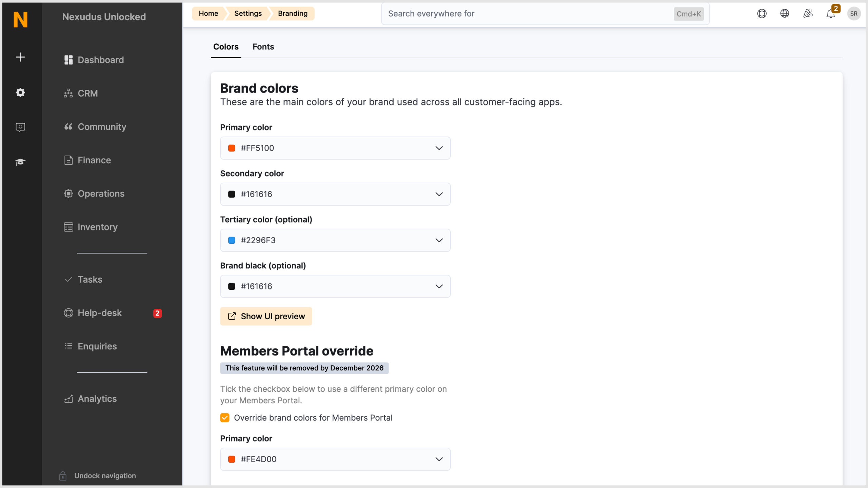The image size is (868, 488).
Task: Click the black Secondary color swatch
Action: point(232,194)
